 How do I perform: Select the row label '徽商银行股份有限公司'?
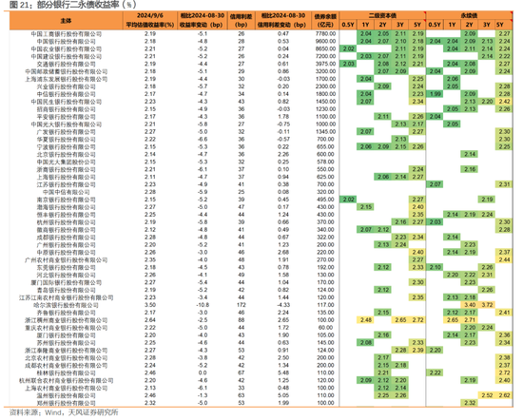tap(66, 230)
